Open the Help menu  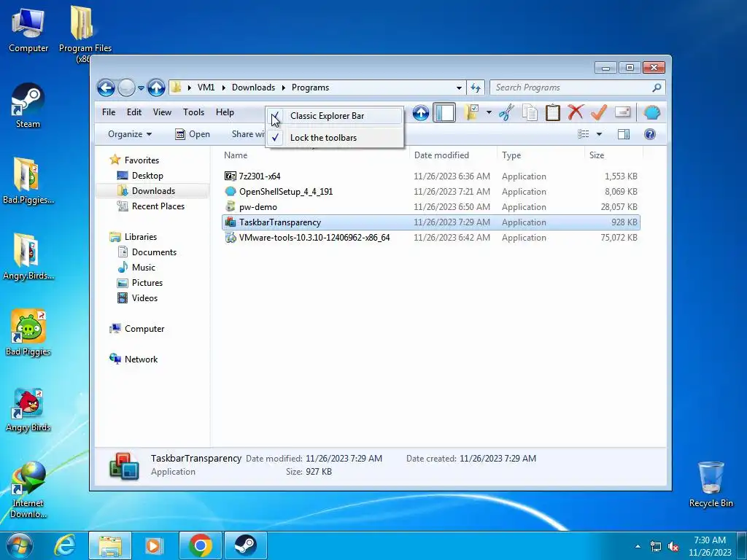coord(225,112)
